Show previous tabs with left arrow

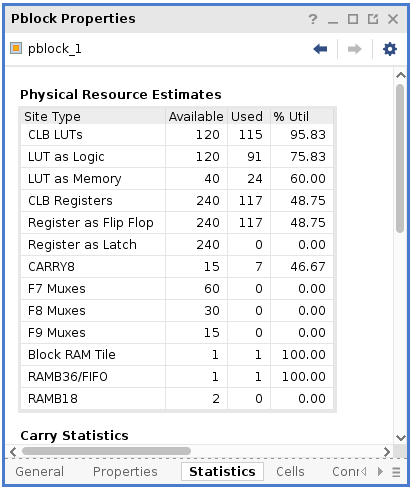point(364,472)
